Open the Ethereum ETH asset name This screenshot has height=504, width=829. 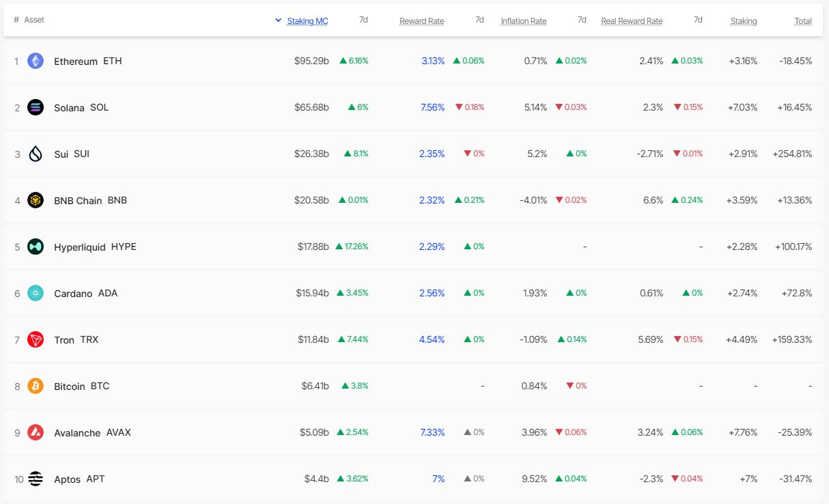pos(88,61)
